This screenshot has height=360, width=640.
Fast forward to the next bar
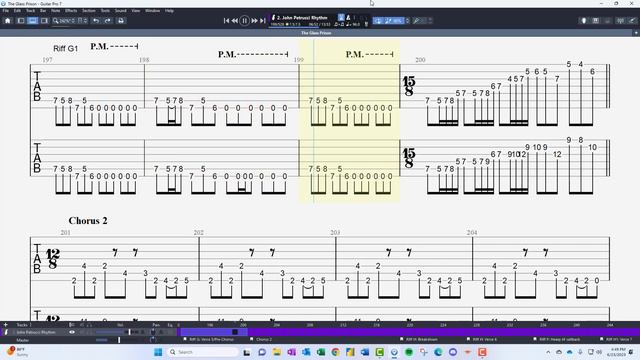254,20
